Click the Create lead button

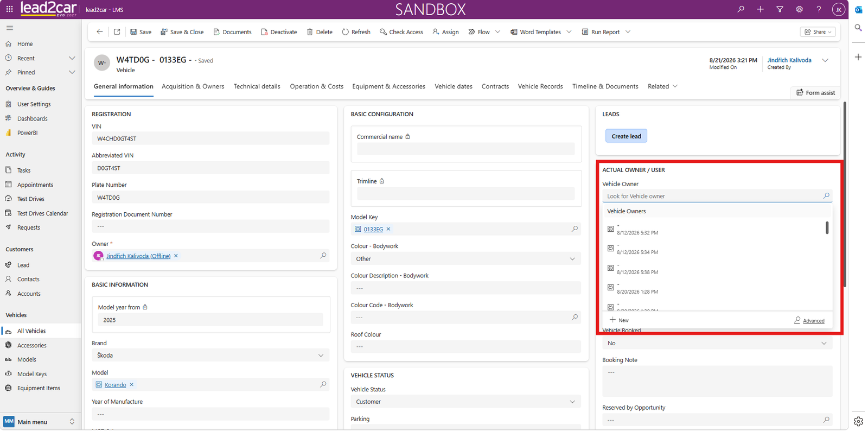[626, 136]
